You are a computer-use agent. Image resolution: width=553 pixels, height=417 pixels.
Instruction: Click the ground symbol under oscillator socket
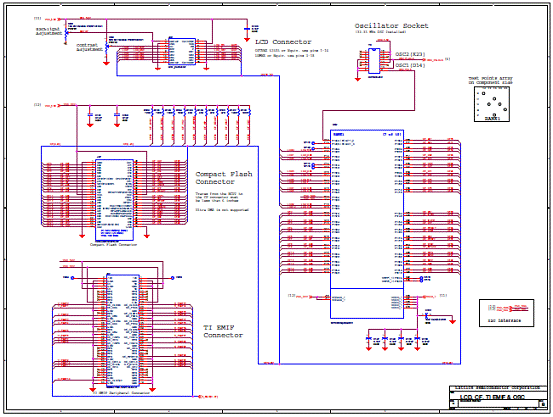click(358, 79)
